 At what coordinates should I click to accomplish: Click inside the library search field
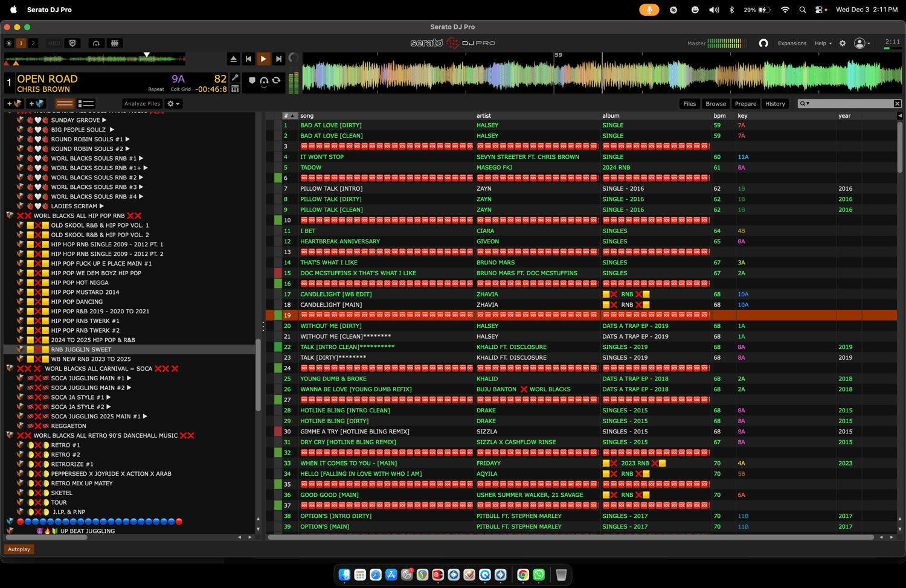coord(850,104)
